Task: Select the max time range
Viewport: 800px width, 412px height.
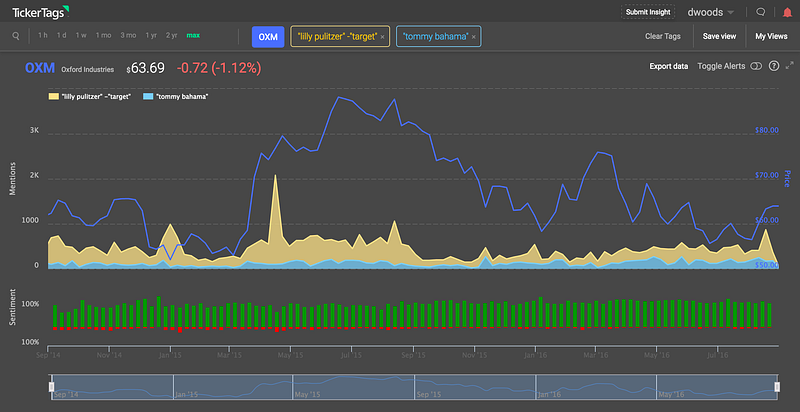Action: (x=193, y=36)
